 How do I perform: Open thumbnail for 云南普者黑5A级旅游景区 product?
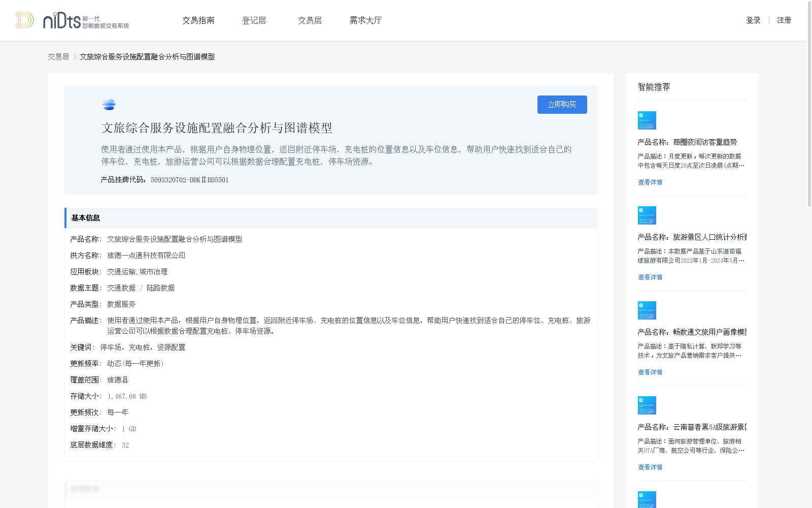[647, 405]
